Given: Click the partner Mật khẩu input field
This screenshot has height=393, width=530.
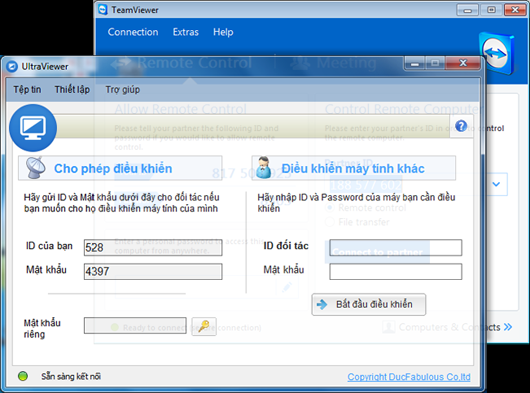Looking at the screenshot, I should 395,272.
